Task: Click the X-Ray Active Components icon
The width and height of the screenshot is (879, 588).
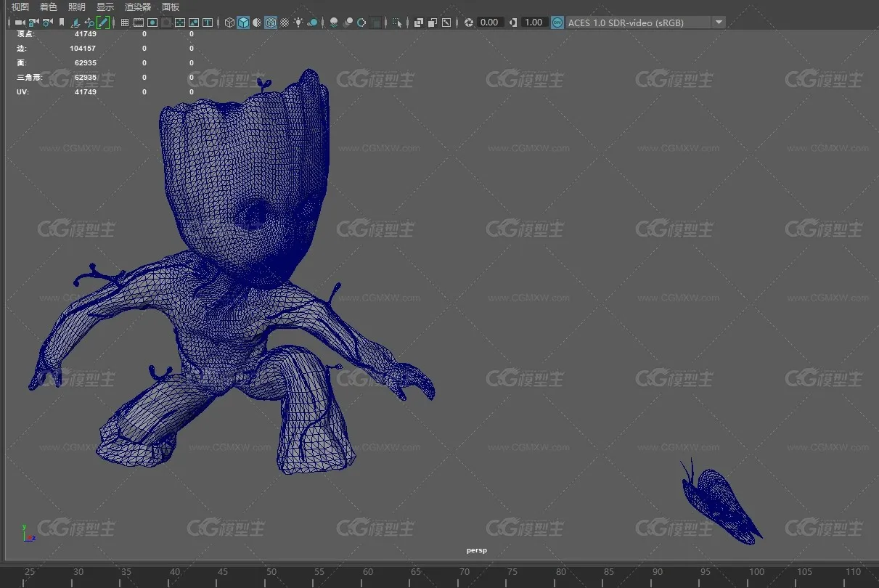Action: pyautogui.click(x=433, y=23)
